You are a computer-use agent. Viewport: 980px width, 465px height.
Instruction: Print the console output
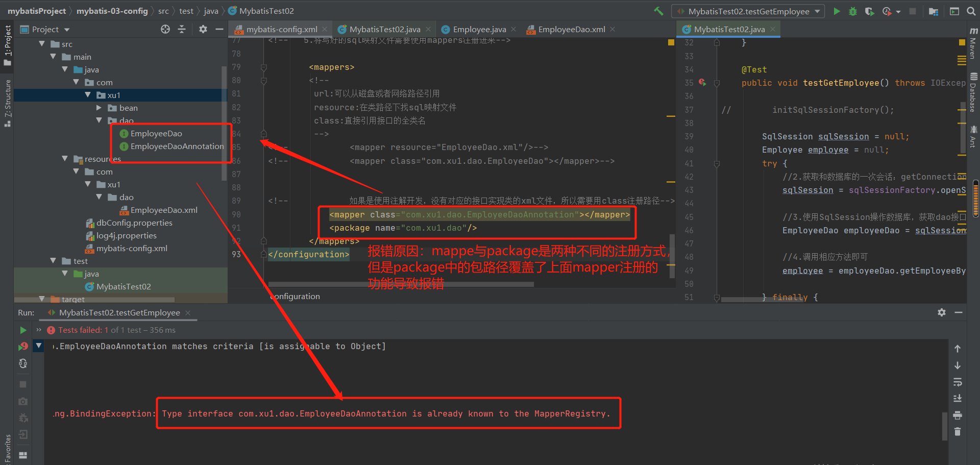coord(958,415)
